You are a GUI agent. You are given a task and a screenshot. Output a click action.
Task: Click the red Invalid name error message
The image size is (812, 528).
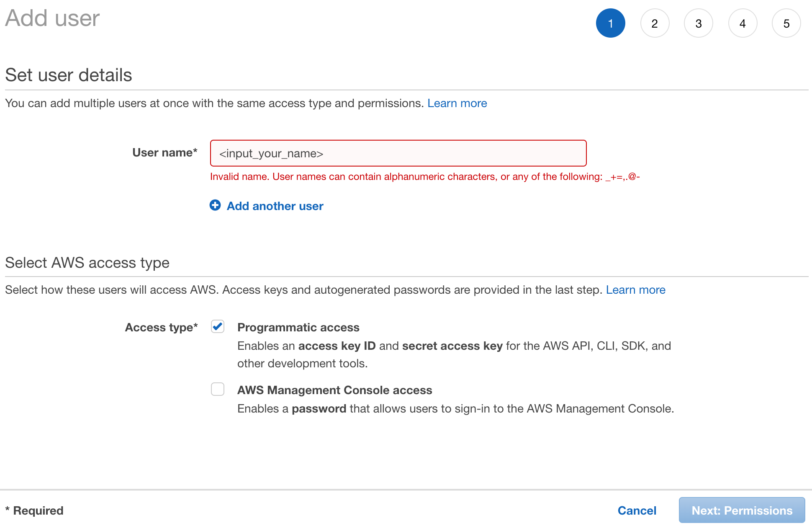[424, 177]
